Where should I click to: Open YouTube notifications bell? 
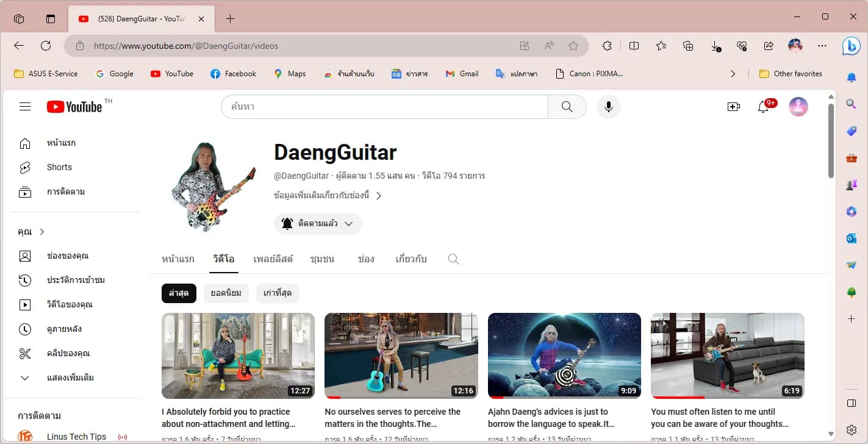coord(763,107)
